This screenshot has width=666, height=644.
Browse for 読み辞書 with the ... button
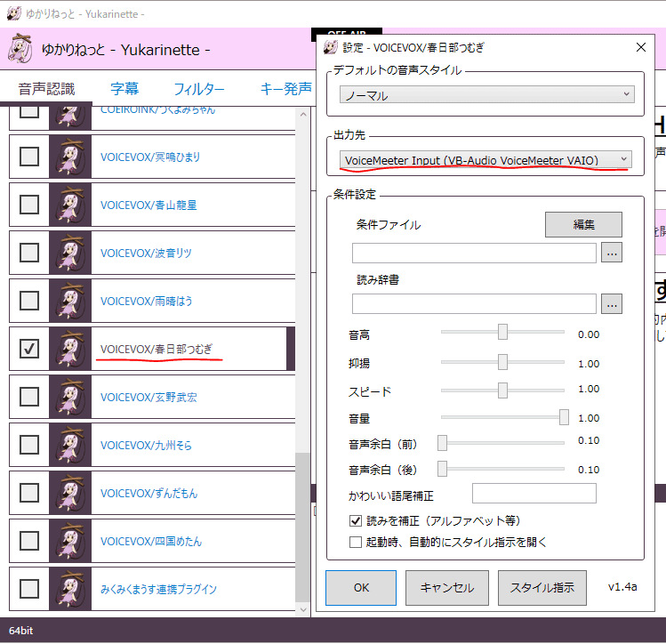612,303
